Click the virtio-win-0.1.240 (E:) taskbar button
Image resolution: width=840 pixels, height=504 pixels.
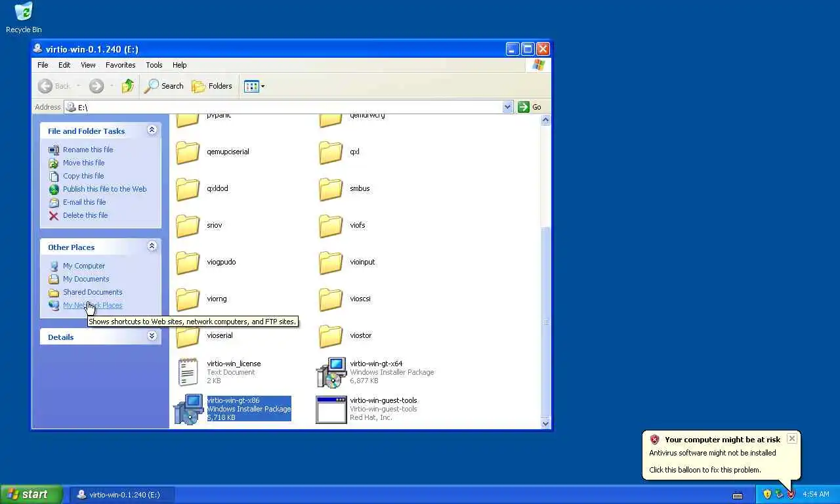pyautogui.click(x=123, y=494)
